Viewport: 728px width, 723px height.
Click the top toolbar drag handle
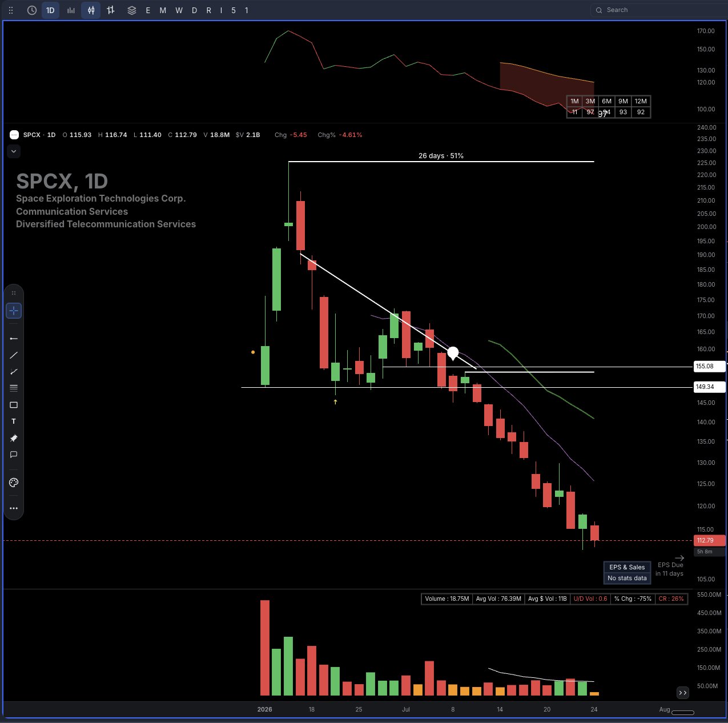click(x=10, y=10)
